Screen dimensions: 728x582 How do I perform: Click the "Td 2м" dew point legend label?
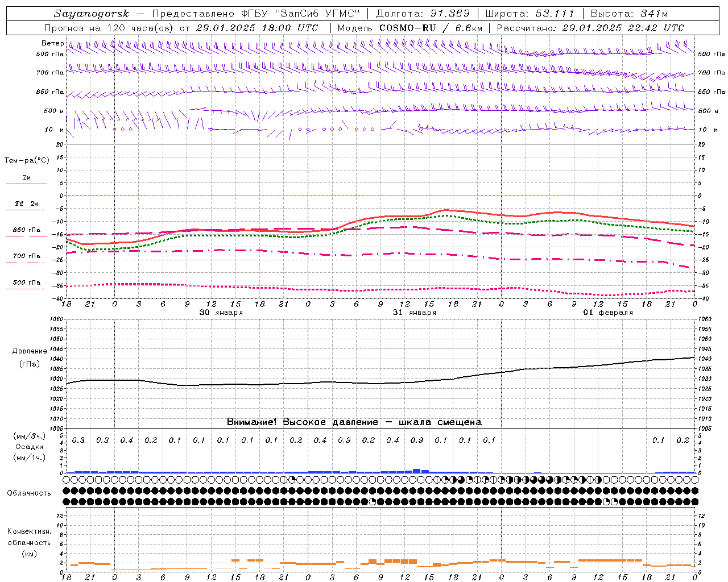tap(26, 203)
